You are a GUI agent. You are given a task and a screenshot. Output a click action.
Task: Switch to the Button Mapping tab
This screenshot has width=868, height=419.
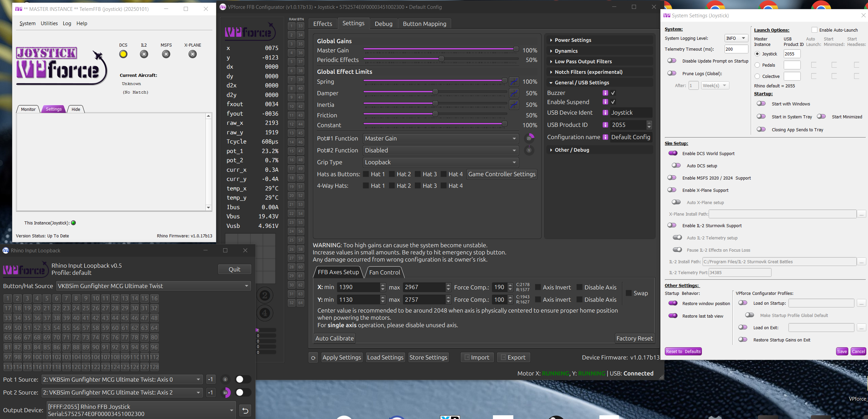pyautogui.click(x=424, y=24)
